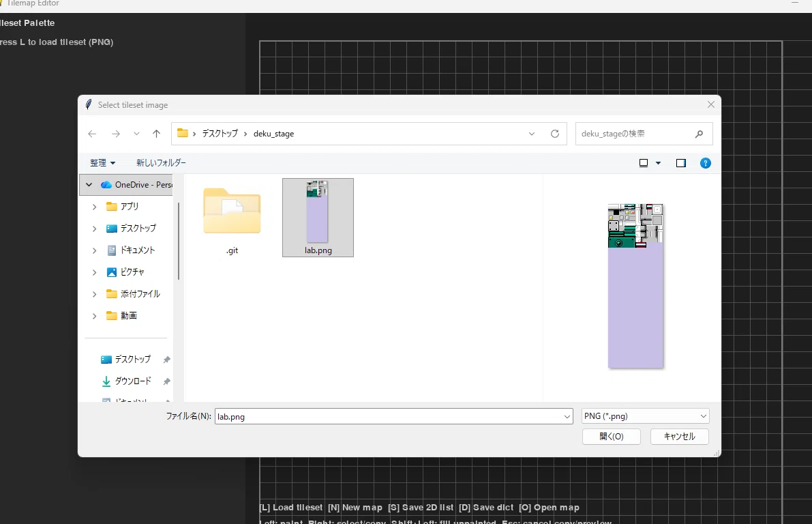Click the breadcrumb folder icon in address bar
The height and width of the screenshot is (524, 812).
click(x=183, y=133)
